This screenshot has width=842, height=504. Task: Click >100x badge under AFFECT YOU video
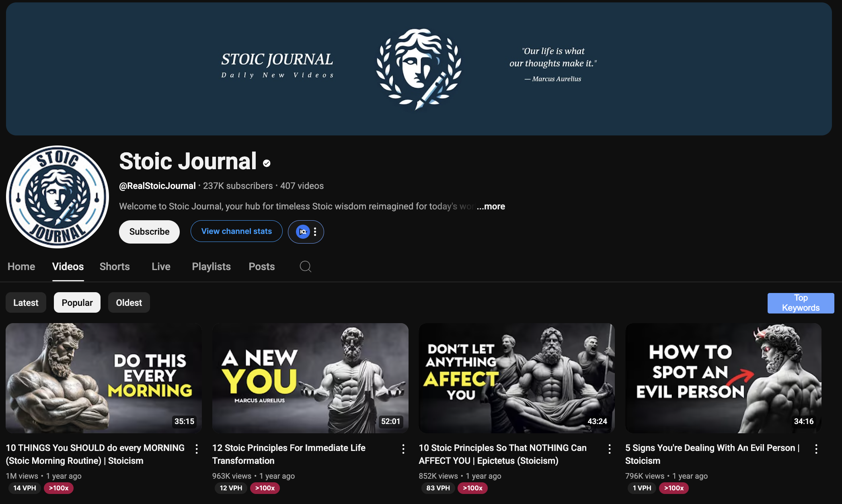point(472,488)
